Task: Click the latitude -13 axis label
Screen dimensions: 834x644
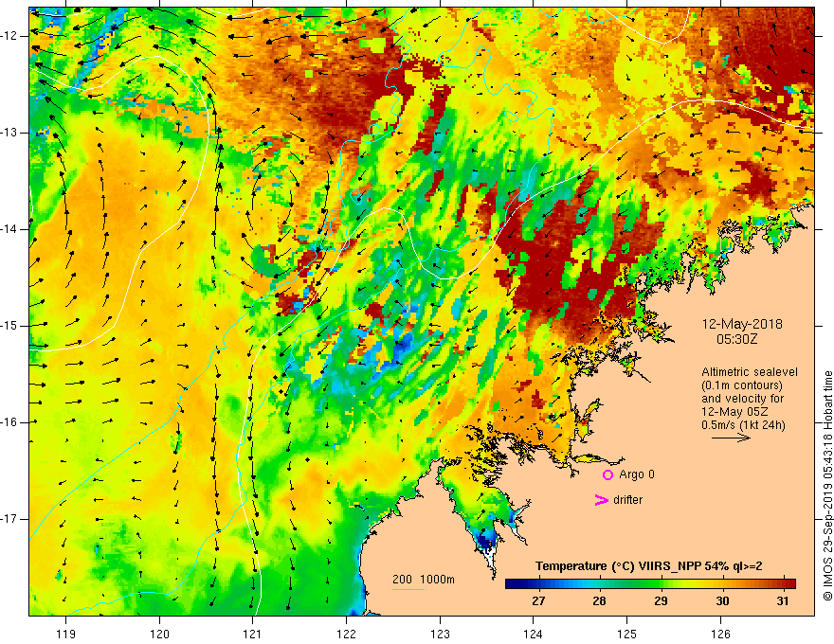Action: [x=9, y=133]
